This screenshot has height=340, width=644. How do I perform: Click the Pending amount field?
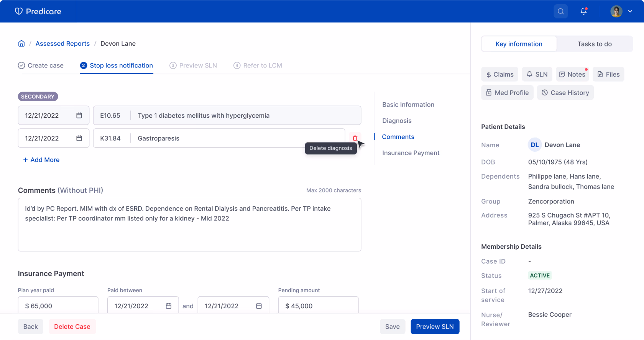click(x=318, y=306)
